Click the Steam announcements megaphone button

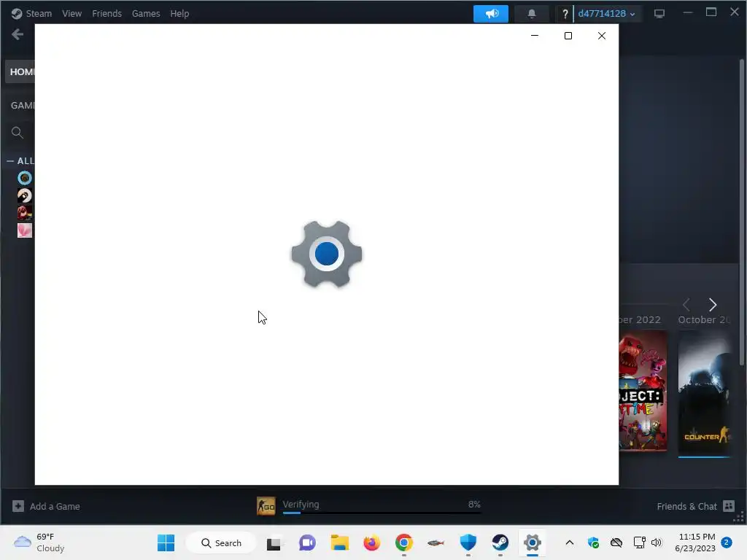tap(491, 13)
